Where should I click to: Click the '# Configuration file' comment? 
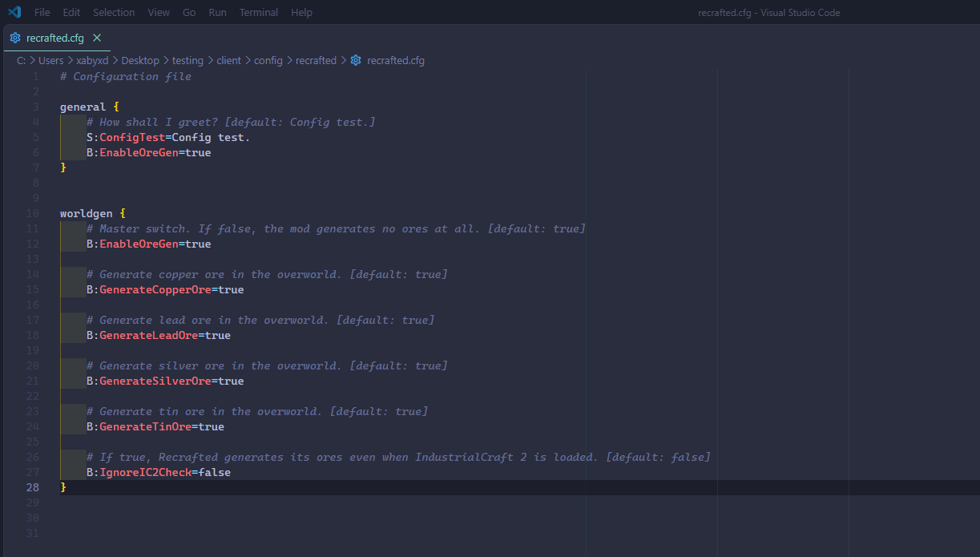pos(126,76)
